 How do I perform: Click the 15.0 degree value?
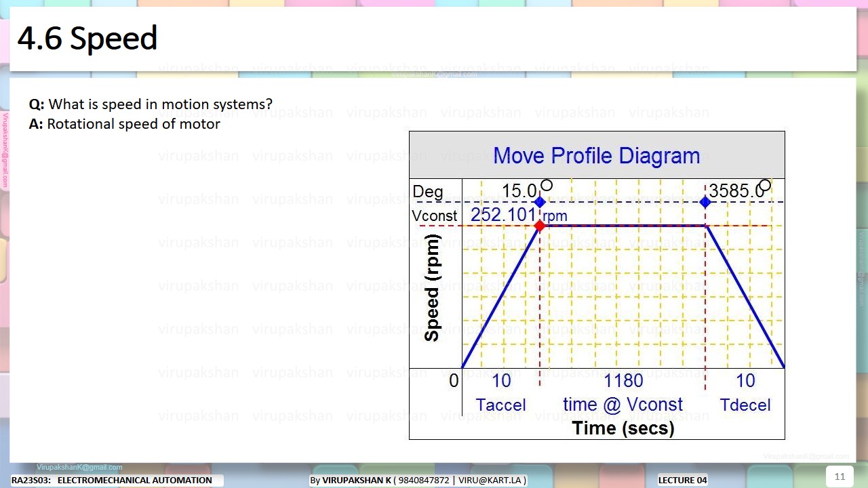click(x=519, y=191)
